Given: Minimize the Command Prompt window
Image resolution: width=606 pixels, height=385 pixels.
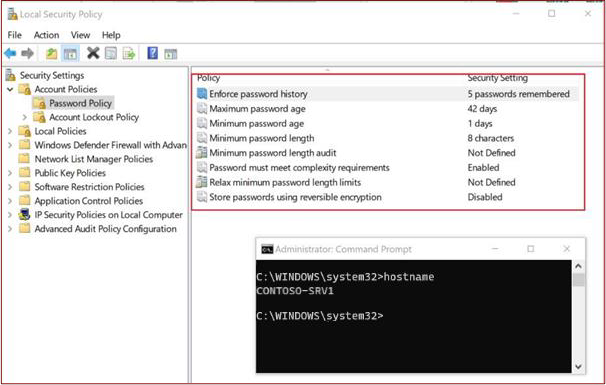Looking at the screenshot, I should pos(495,249).
